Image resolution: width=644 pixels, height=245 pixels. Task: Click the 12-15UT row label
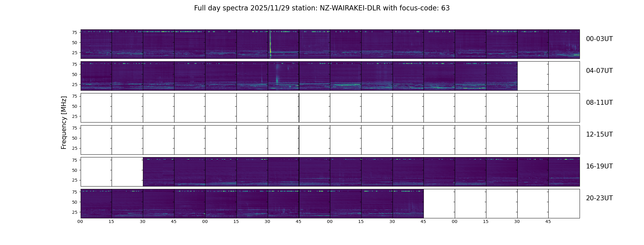(x=599, y=134)
